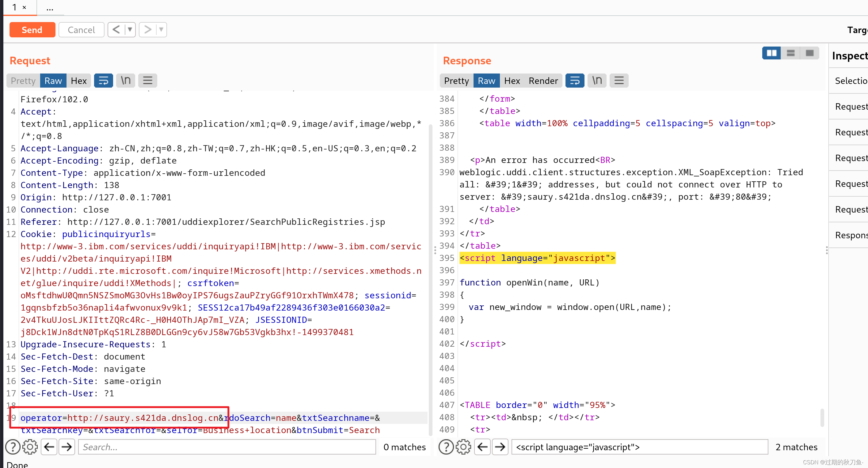
Task: Open Response panel hamburger menu
Action: point(619,81)
